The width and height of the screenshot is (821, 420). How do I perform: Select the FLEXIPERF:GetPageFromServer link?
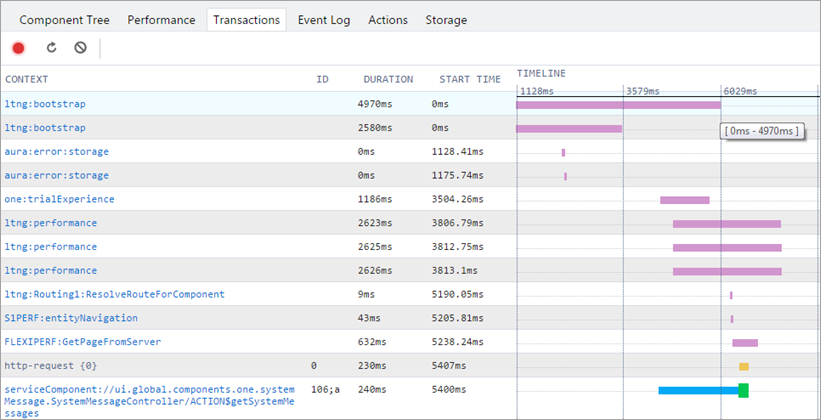click(83, 342)
